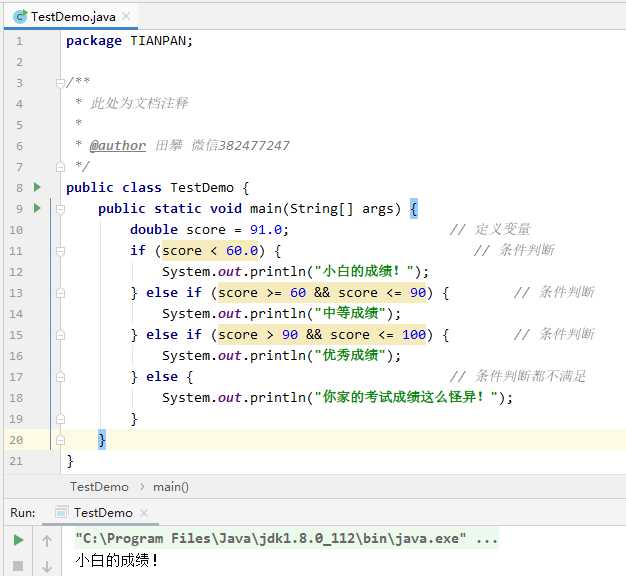The height and width of the screenshot is (576, 626).
Task: Close the TestDemo run tab
Action: (x=144, y=513)
